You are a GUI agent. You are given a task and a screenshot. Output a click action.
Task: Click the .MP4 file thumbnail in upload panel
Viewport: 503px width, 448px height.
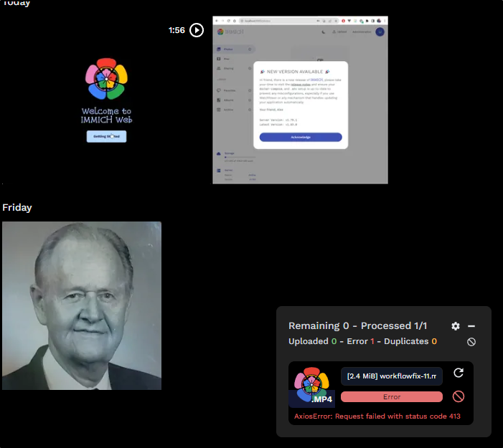[x=312, y=385]
